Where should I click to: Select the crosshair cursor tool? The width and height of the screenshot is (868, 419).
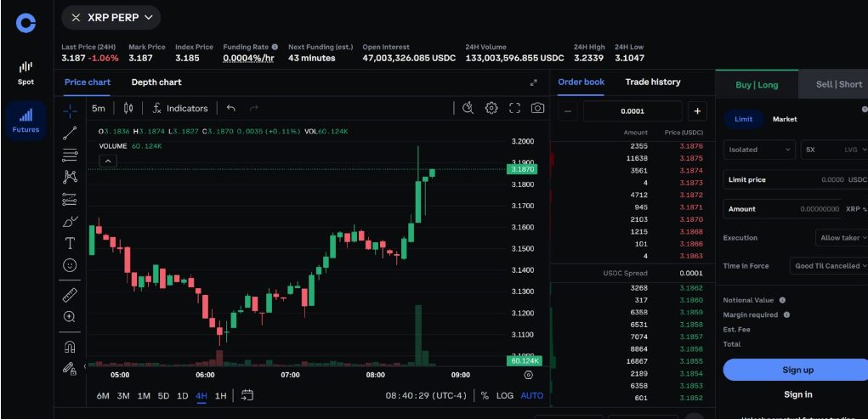point(70,111)
